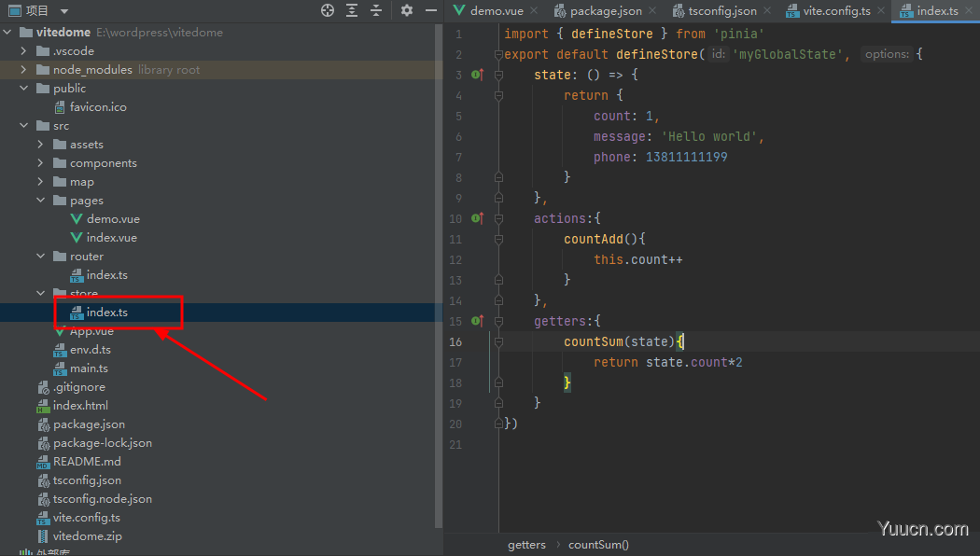The width and height of the screenshot is (980, 556).
Task: Fold the actions block on line 10
Action: (x=498, y=218)
